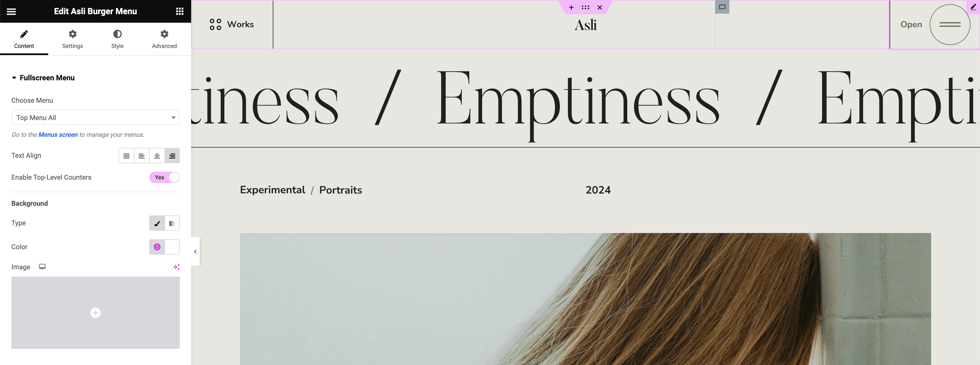
Task: Click the responsive device icon beside Image
Action: [42, 267]
